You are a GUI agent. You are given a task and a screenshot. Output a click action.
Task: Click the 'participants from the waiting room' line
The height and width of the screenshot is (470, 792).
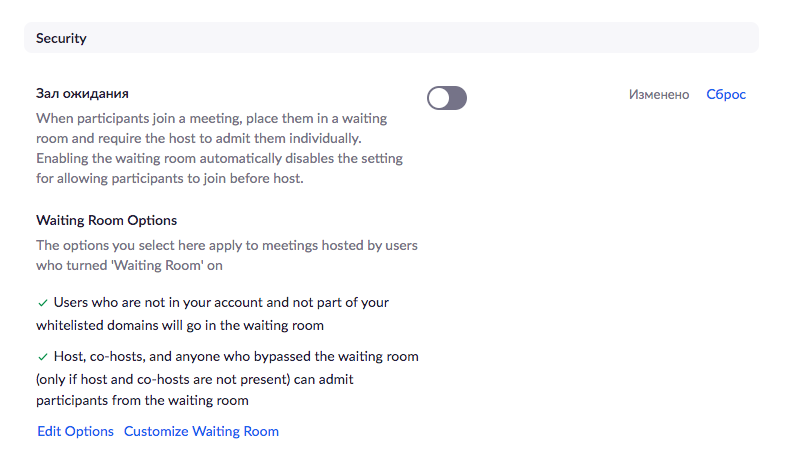click(141, 401)
